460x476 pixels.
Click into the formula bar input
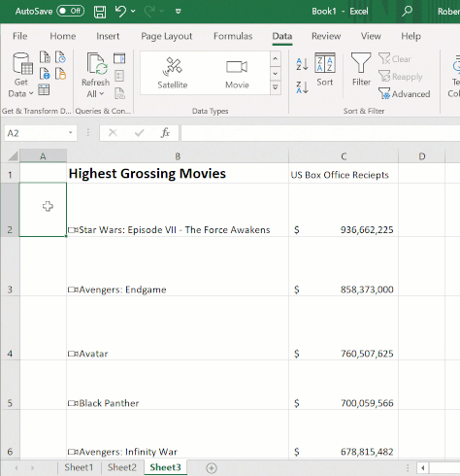tap(320, 133)
